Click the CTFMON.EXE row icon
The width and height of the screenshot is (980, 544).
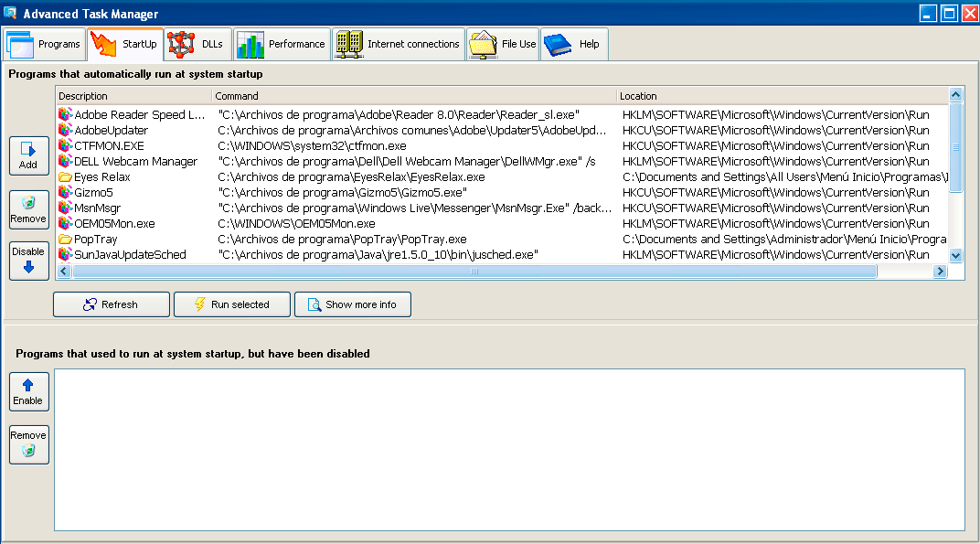click(x=65, y=145)
